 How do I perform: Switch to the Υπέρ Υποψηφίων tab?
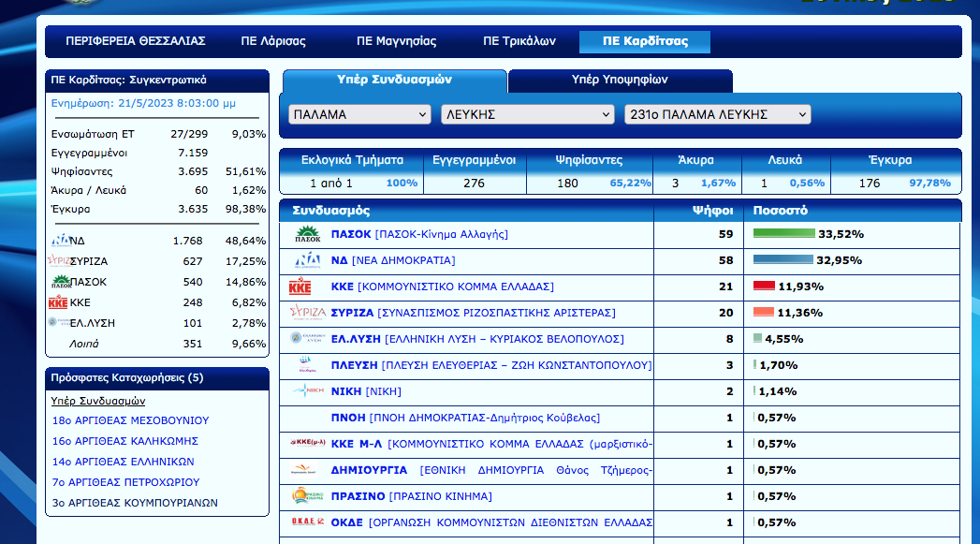point(620,81)
